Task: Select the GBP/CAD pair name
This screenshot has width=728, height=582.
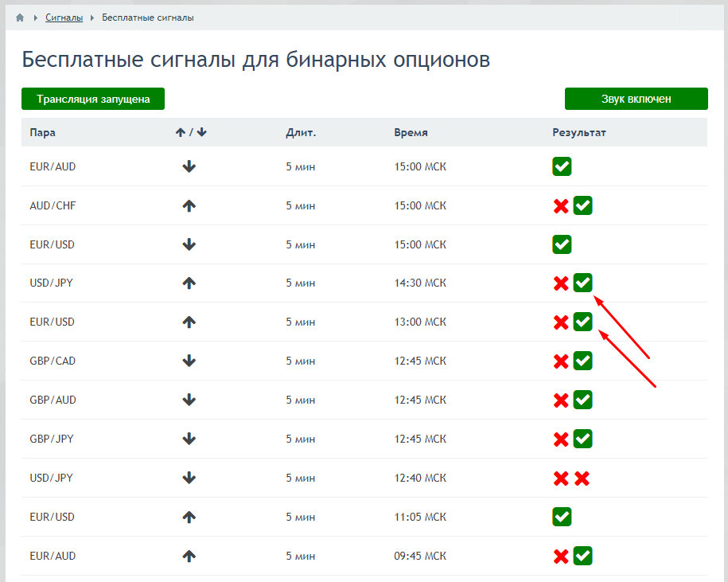Action: 53,361
